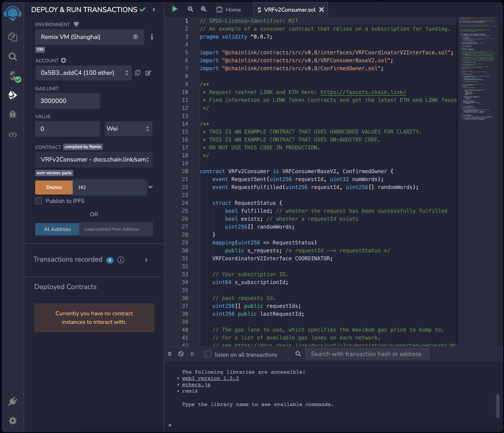Click the transaction hash search field
This screenshot has height=433, width=504.
(x=367, y=354)
